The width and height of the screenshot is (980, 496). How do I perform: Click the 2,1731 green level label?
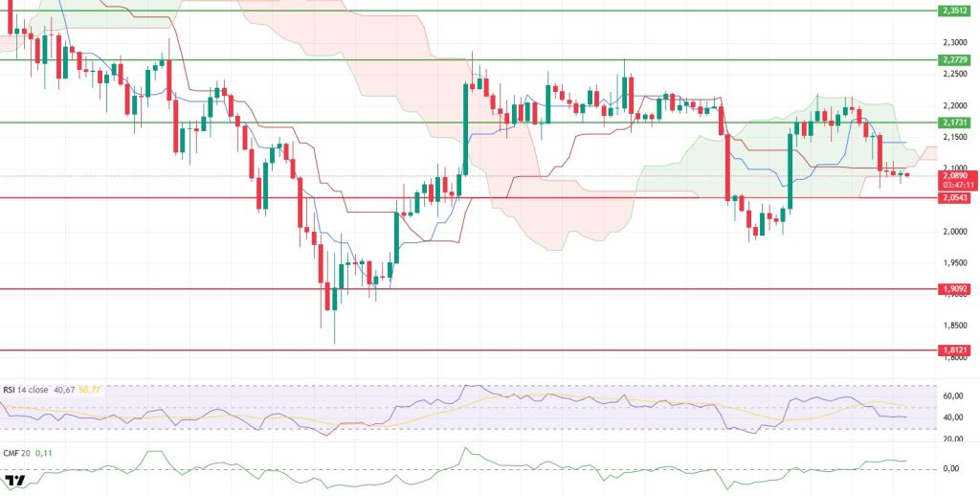click(x=954, y=123)
